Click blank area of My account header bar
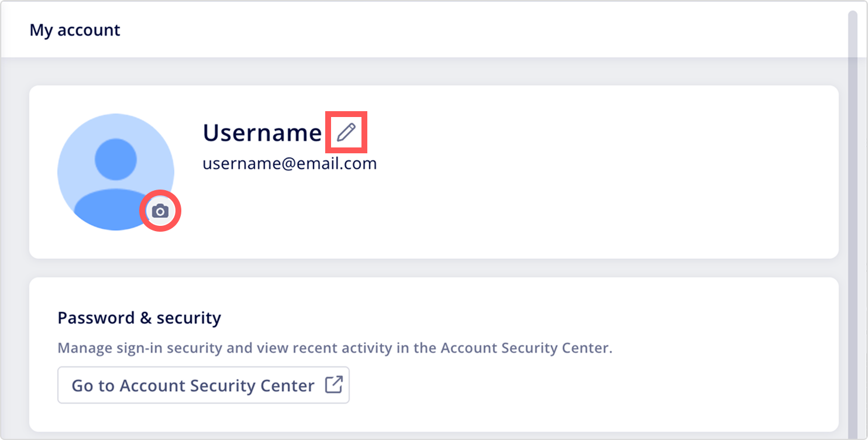Image resolution: width=868 pixels, height=440 pixels. click(468, 30)
